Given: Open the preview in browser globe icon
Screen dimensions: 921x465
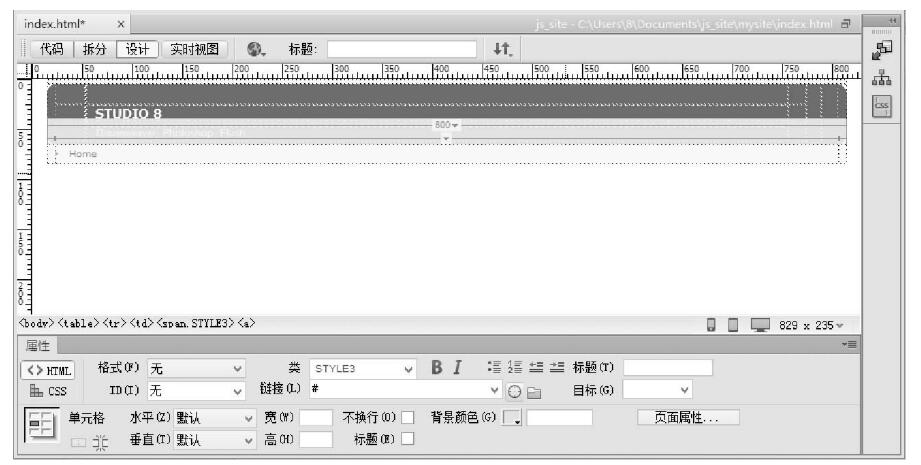Looking at the screenshot, I should click(258, 46).
